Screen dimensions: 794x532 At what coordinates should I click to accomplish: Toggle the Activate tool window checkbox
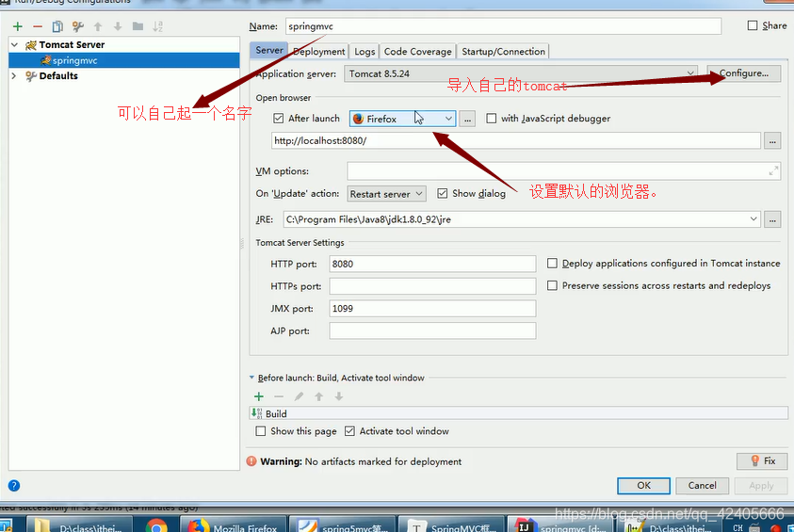349,431
